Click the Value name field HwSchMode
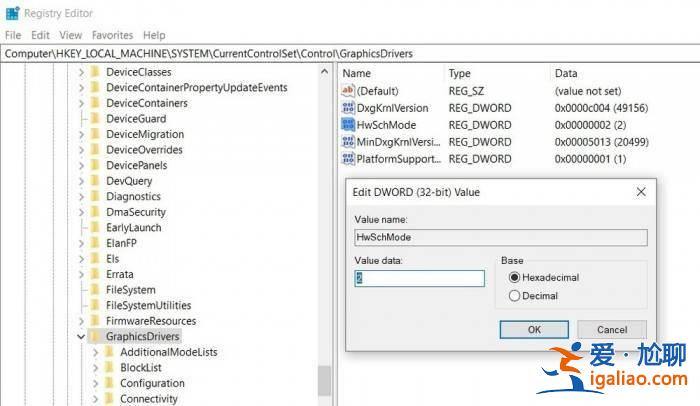Viewport: 700px width, 406px height. [x=501, y=237]
